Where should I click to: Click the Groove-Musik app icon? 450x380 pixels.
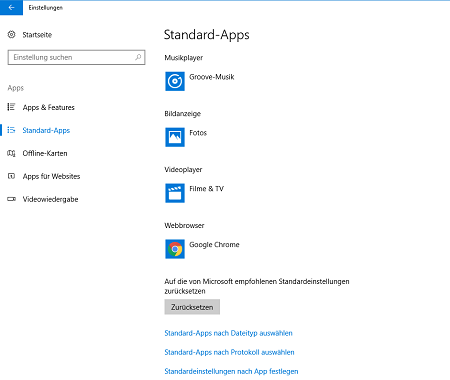175,81
